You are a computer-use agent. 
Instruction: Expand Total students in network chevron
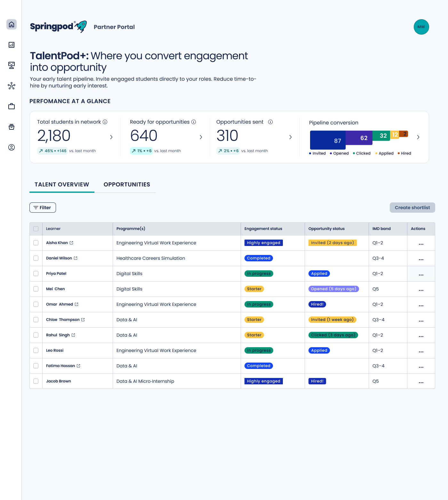click(111, 137)
